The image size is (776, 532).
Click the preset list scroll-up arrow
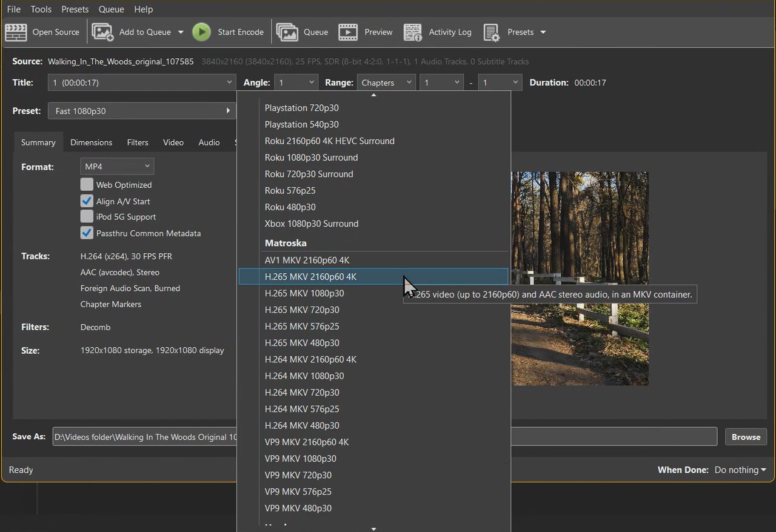click(373, 95)
